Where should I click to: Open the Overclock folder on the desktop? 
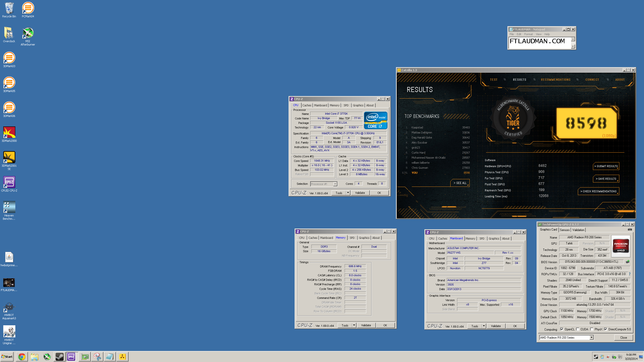(x=9, y=35)
